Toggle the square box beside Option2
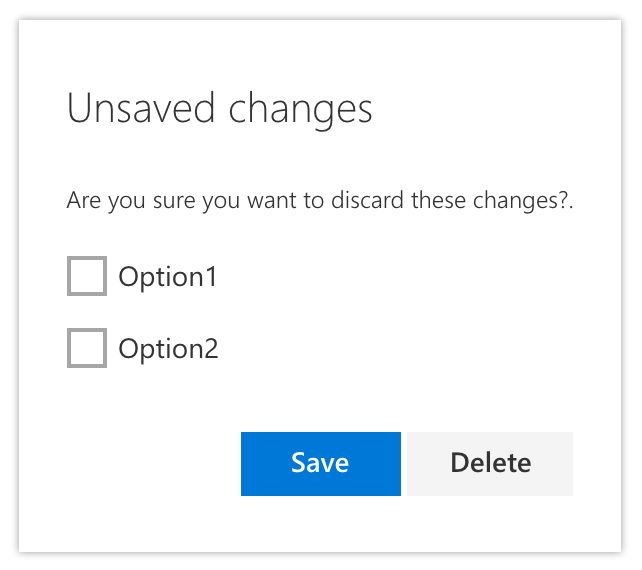 [87, 348]
